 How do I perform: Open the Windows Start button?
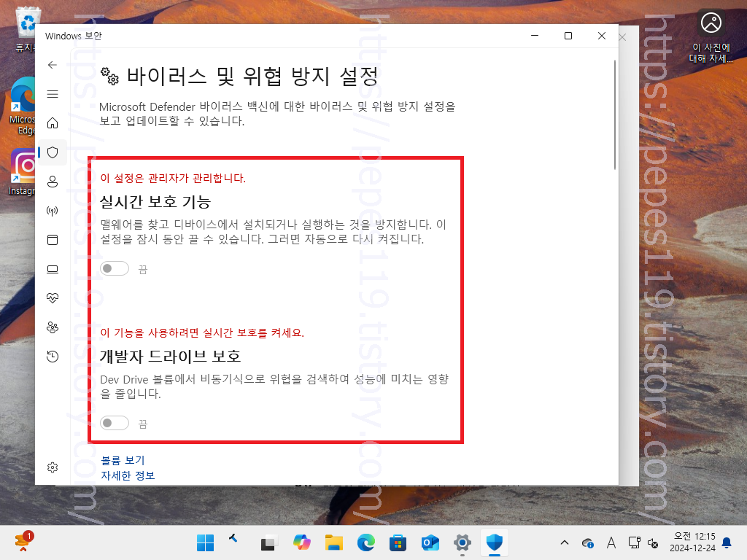[205, 542]
